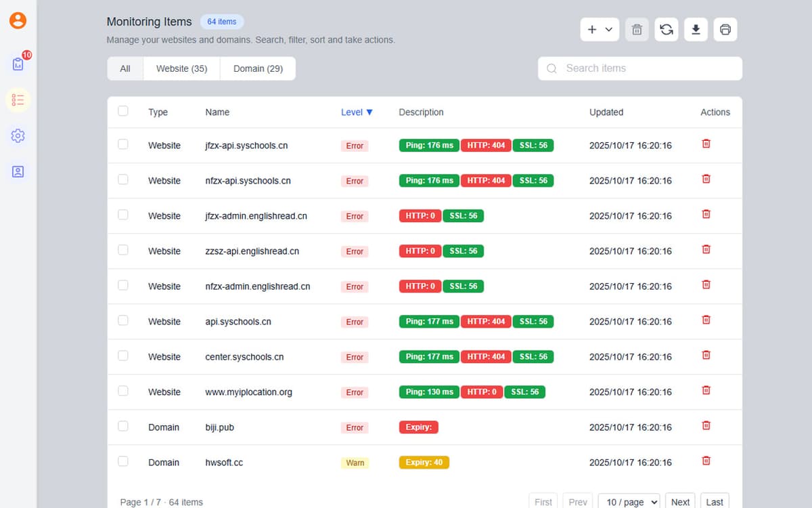Delete the biji.pub domain entry

[x=706, y=425]
